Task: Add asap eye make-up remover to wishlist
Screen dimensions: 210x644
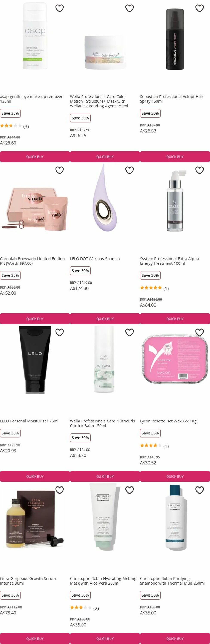Action: [59, 8]
